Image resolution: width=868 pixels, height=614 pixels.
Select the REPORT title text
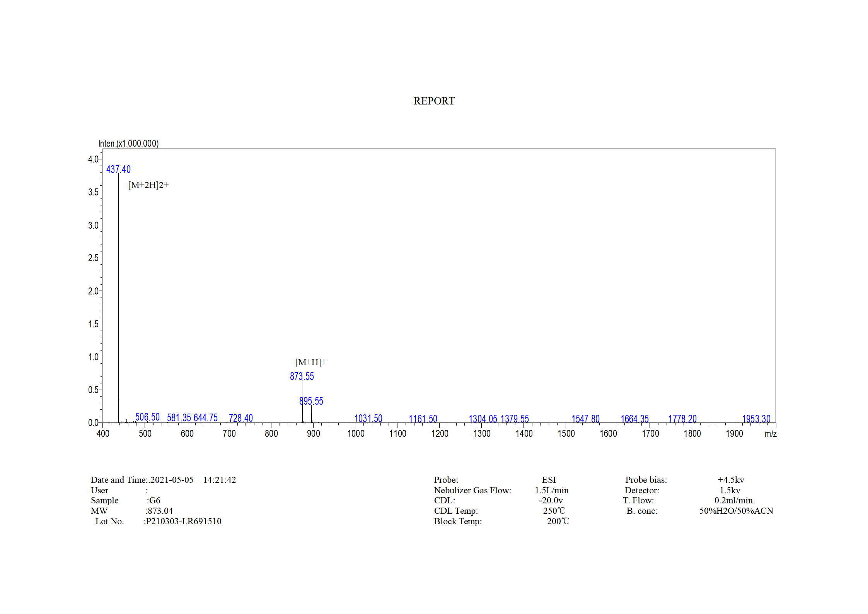(434, 101)
